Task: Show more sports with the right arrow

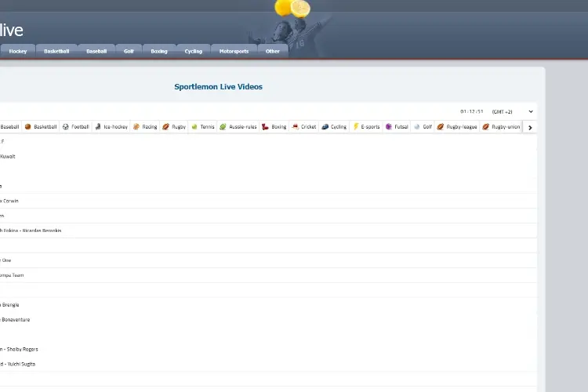Action: click(x=530, y=128)
